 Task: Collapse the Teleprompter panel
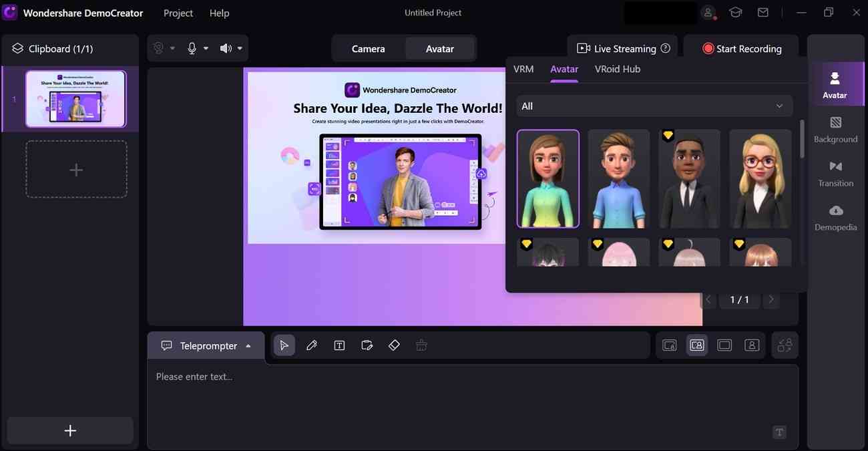point(248,346)
